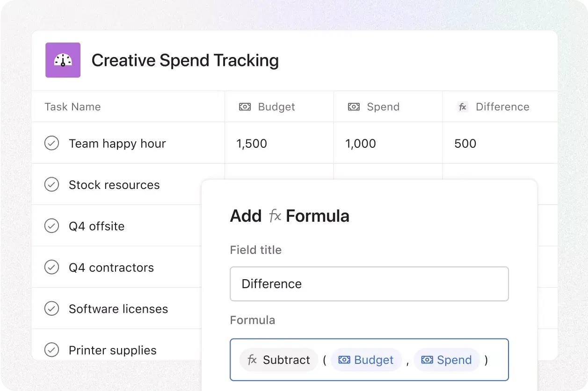Image resolution: width=588 pixels, height=391 pixels.
Task: Open the Team happy hour task name
Action: pos(117,143)
